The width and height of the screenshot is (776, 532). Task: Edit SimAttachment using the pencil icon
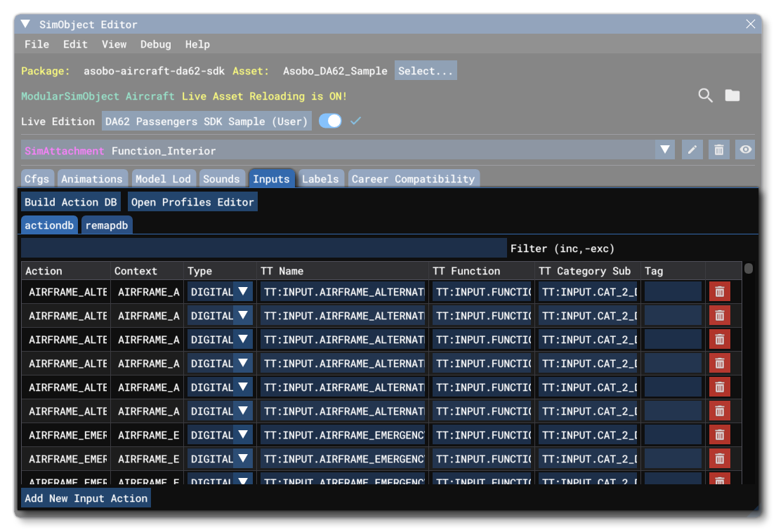[x=692, y=149]
